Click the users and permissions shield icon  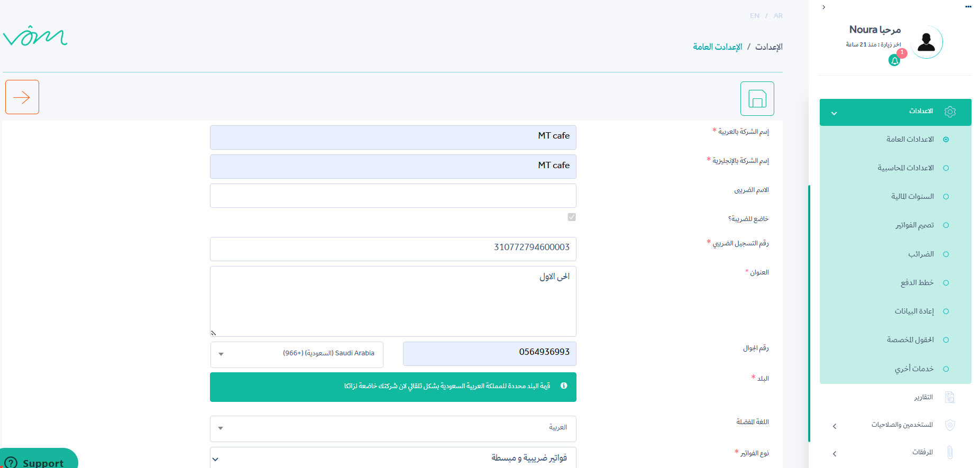[950, 425]
